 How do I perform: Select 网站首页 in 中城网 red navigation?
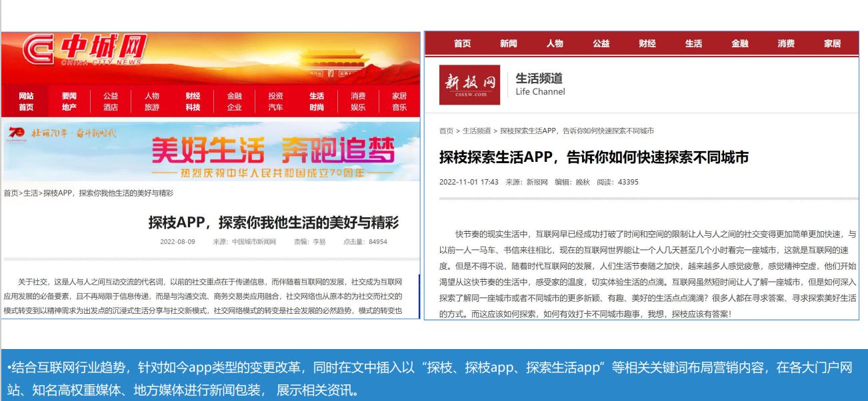26,101
